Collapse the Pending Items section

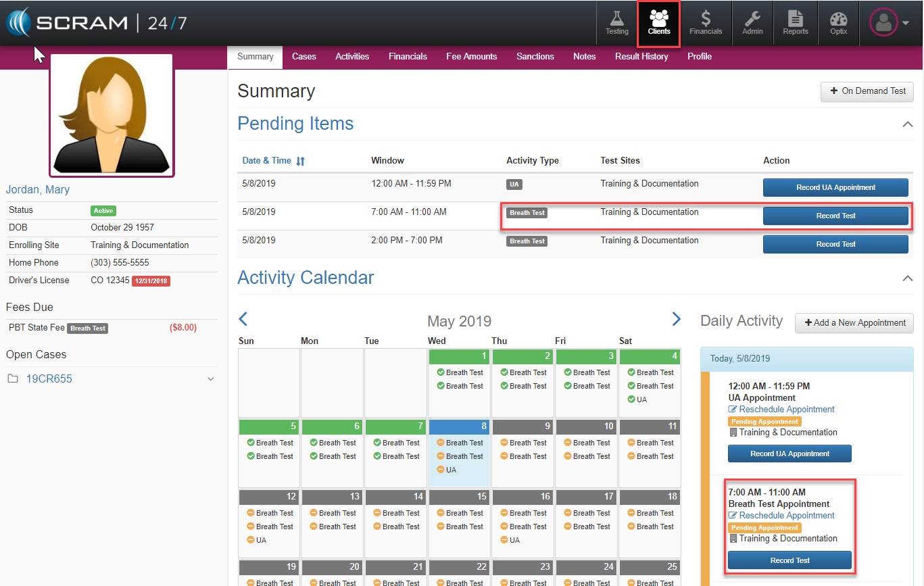pyautogui.click(x=907, y=124)
